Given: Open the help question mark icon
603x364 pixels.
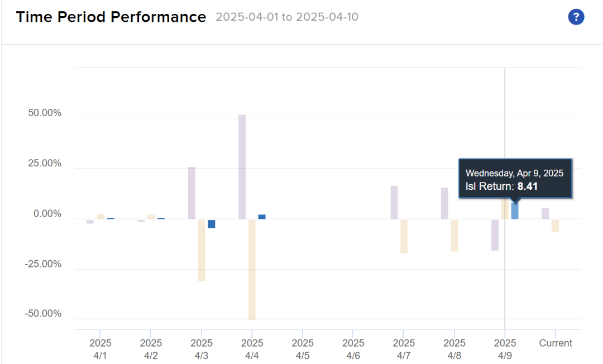Looking at the screenshot, I should click(x=576, y=17).
